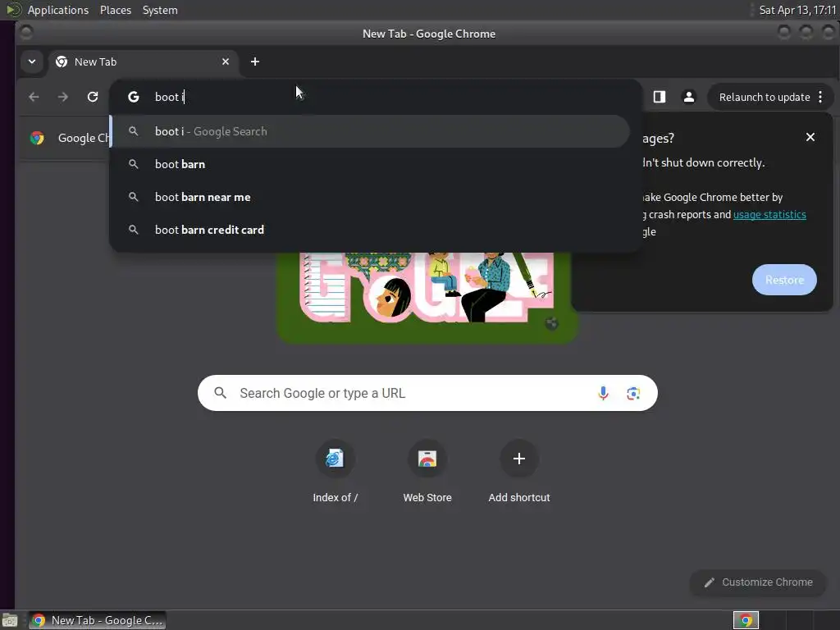
Task: Open the Web Store shortcut
Action: tap(427, 472)
